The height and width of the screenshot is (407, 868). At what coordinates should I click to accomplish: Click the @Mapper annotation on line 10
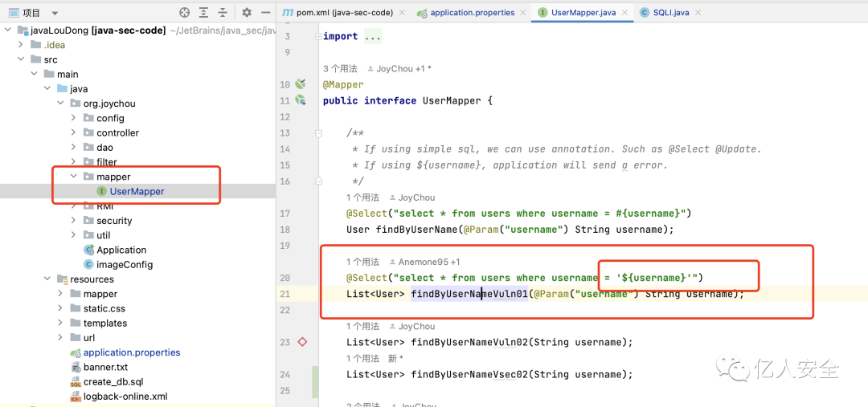[343, 84]
